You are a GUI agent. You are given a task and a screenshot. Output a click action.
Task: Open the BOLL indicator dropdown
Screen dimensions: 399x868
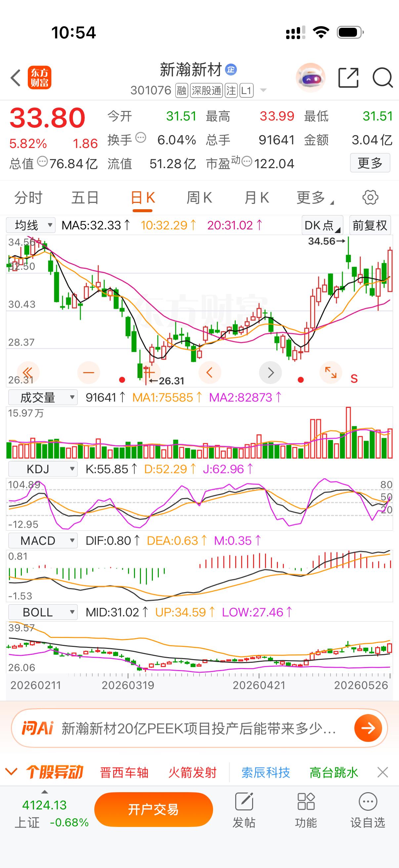click(x=43, y=612)
